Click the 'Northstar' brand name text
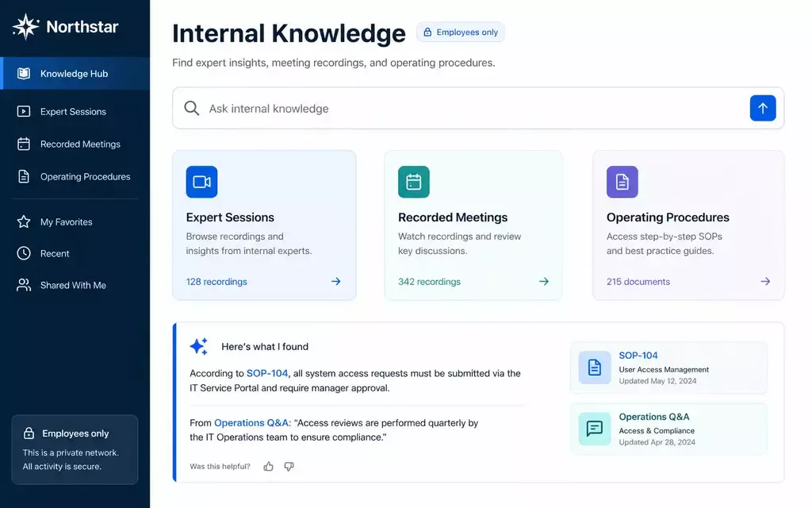The height and width of the screenshot is (508, 812). pos(82,26)
